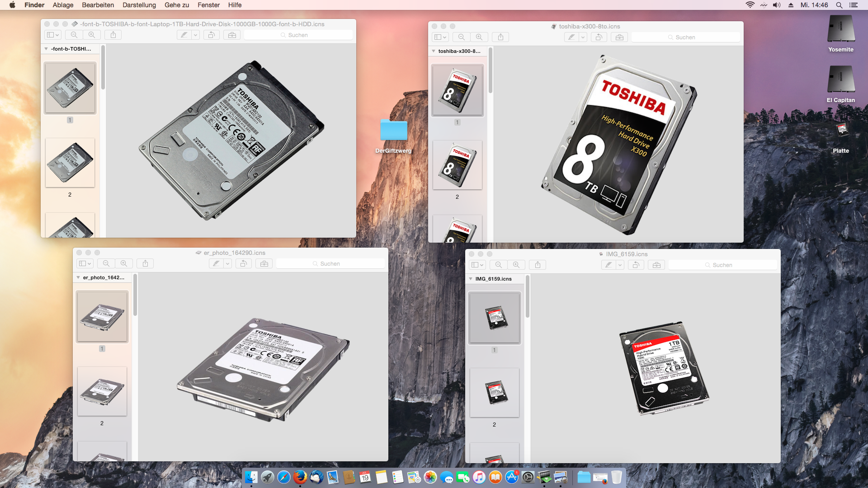The image size is (868, 488).
Task: Click Share button in IMG_6159.icns window
Action: (x=538, y=265)
